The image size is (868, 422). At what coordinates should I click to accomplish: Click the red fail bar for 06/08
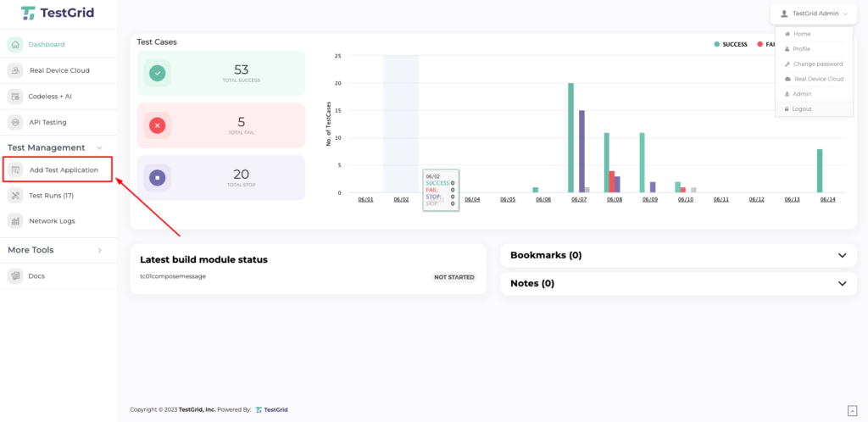click(x=612, y=181)
